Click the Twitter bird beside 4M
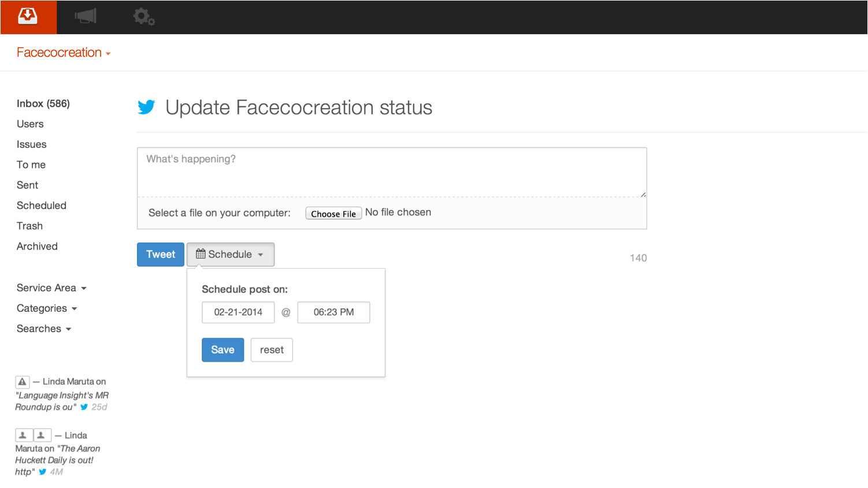This screenshot has width=868, height=488. pyautogui.click(x=43, y=472)
